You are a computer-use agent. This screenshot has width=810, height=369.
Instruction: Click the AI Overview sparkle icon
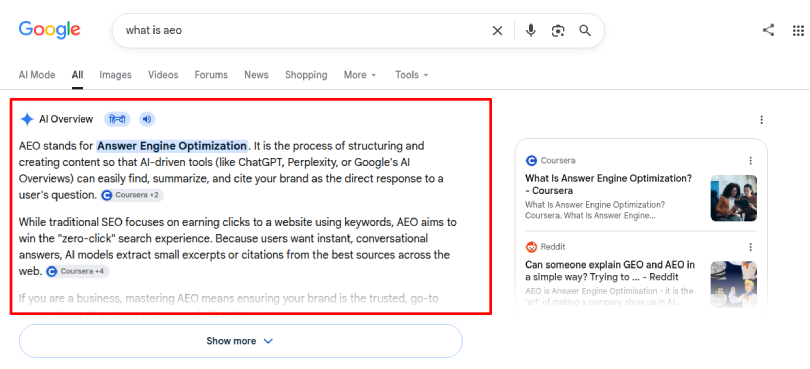pyautogui.click(x=27, y=119)
